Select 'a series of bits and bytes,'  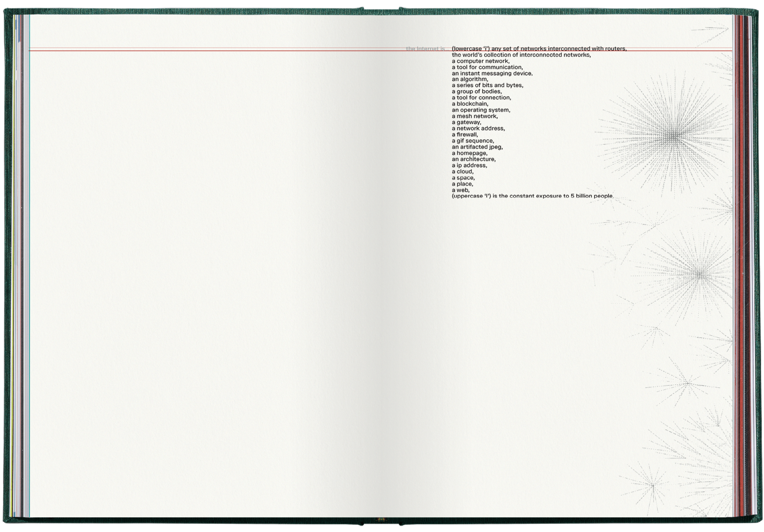click(488, 85)
